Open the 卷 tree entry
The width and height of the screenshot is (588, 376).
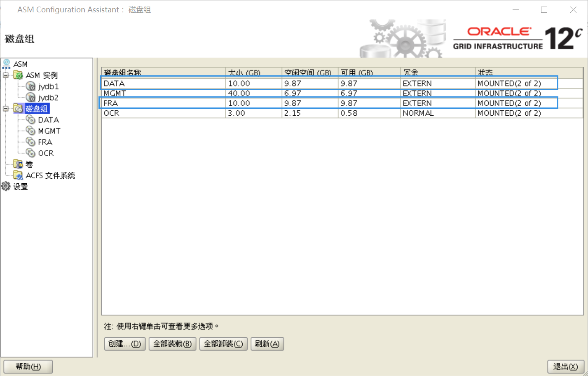[29, 164]
